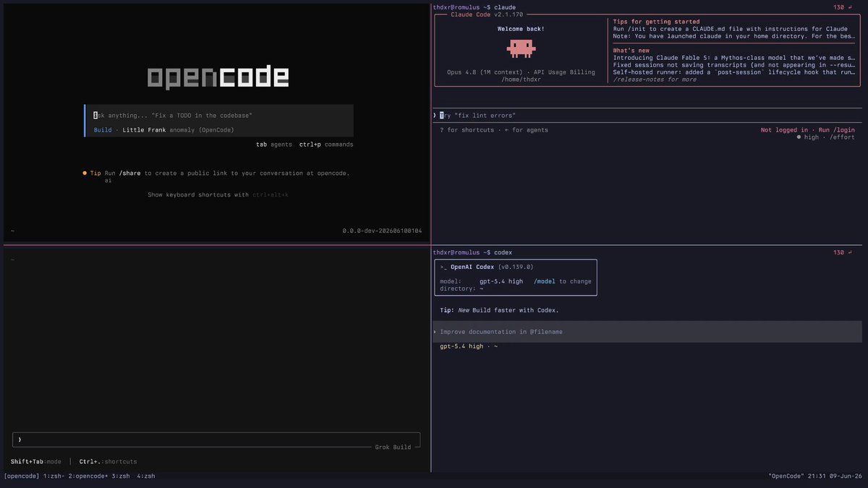Click the '21:31' clock in tmux status bar

tap(817, 476)
